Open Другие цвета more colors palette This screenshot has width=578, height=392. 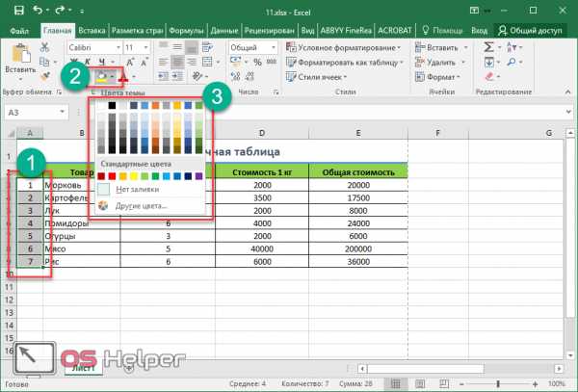tap(142, 206)
